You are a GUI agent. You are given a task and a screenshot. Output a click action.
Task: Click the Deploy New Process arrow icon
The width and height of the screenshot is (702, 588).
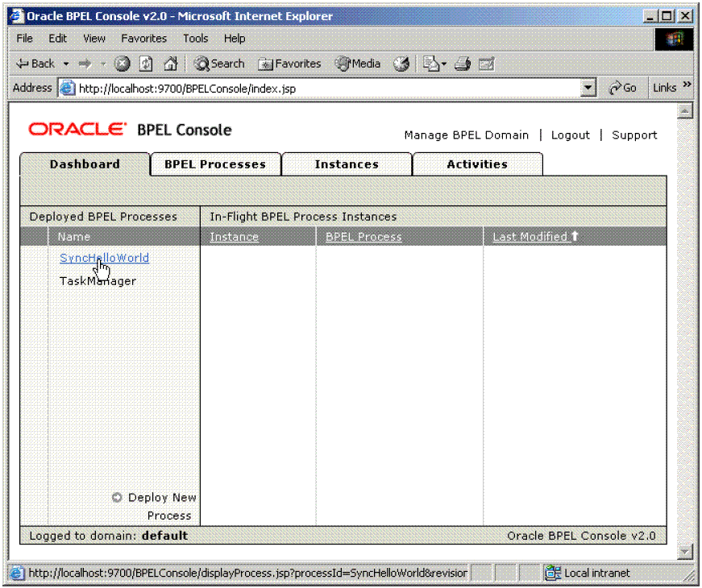point(117,498)
